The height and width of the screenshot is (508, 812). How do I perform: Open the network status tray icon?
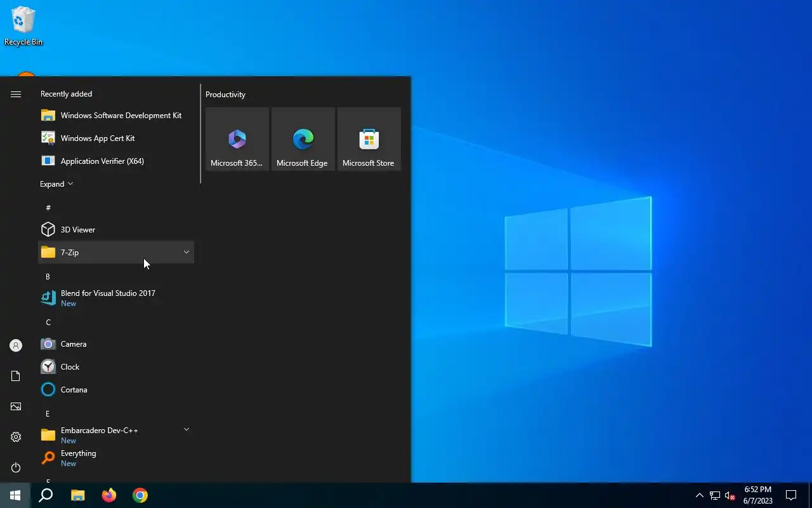715,495
